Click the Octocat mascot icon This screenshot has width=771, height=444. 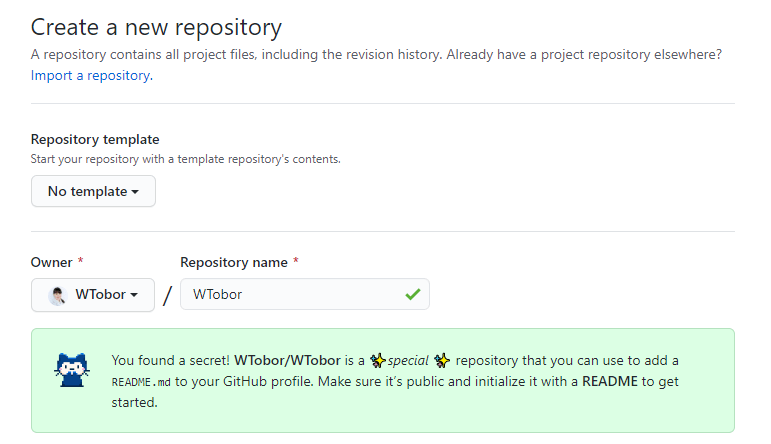[71, 370]
